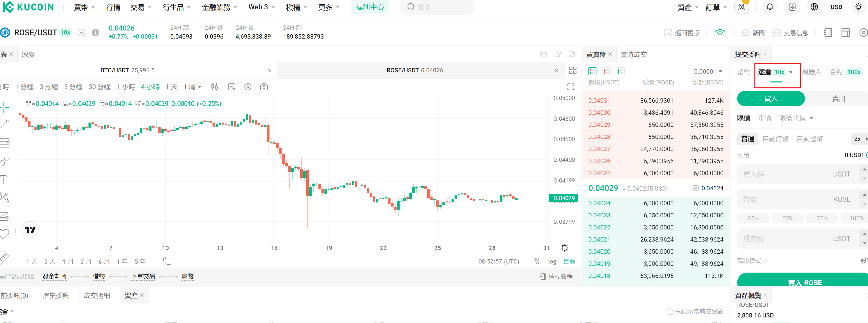Open the layout panel icon in the header
The width and height of the screenshot is (868, 323).
pyautogui.click(x=845, y=33)
